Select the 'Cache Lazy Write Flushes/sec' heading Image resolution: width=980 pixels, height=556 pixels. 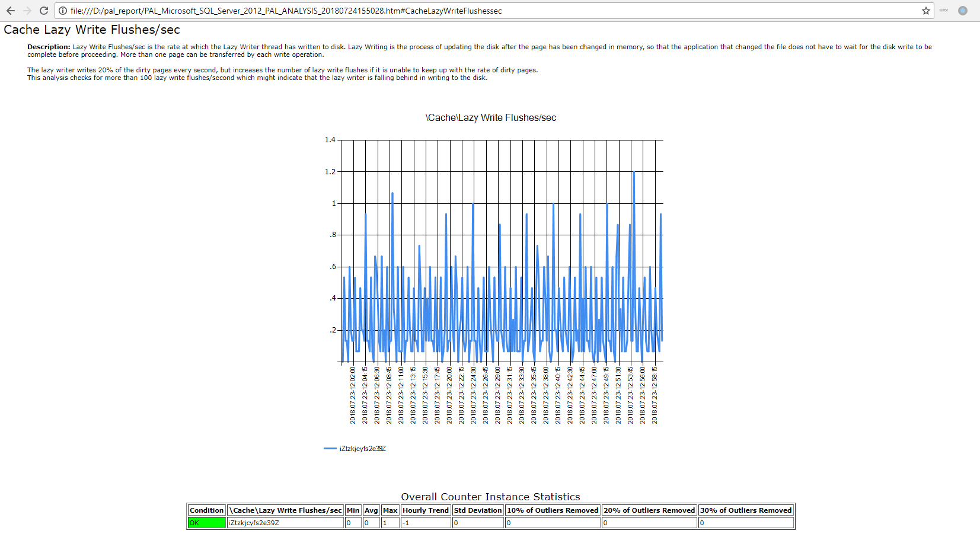click(x=92, y=30)
